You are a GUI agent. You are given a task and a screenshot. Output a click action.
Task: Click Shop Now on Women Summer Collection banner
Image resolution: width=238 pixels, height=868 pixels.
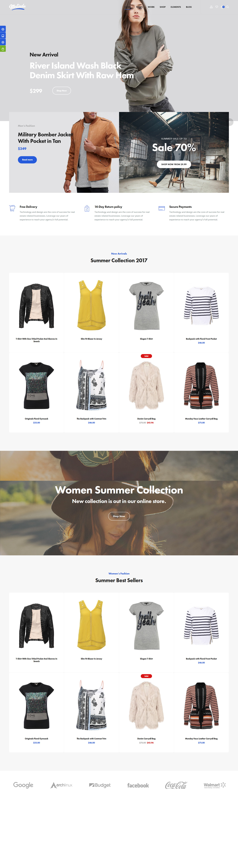click(x=119, y=516)
